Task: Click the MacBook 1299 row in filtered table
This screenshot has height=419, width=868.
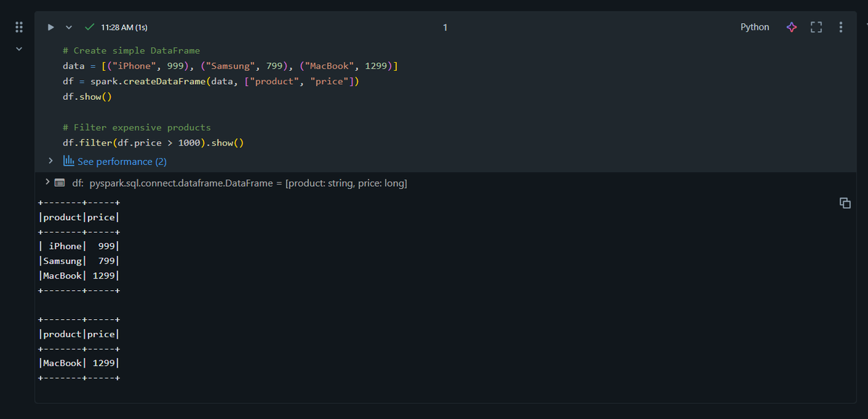Action: pyautogui.click(x=79, y=363)
